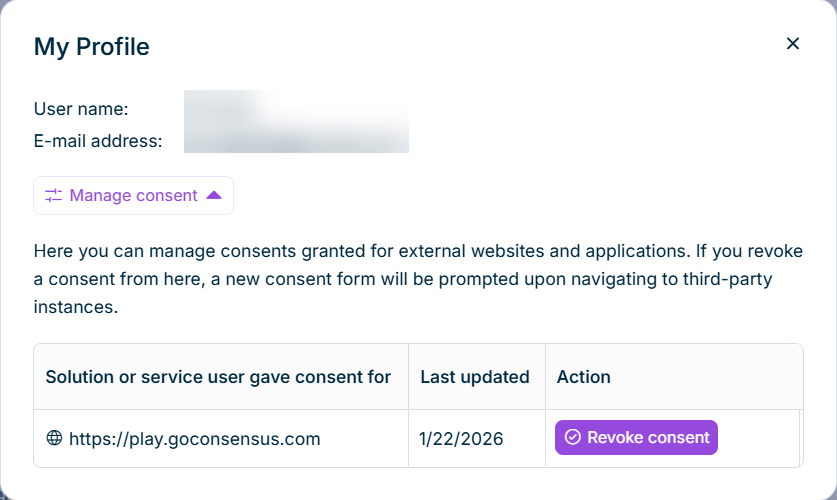
Task: Close the My Profile dialog
Action: [x=793, y=44]
